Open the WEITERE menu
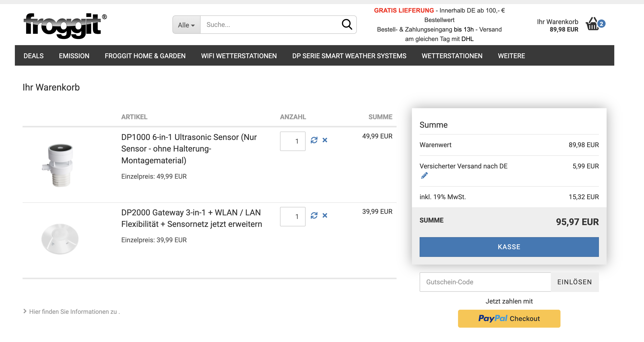644x342 pixels. pos(511,56)
